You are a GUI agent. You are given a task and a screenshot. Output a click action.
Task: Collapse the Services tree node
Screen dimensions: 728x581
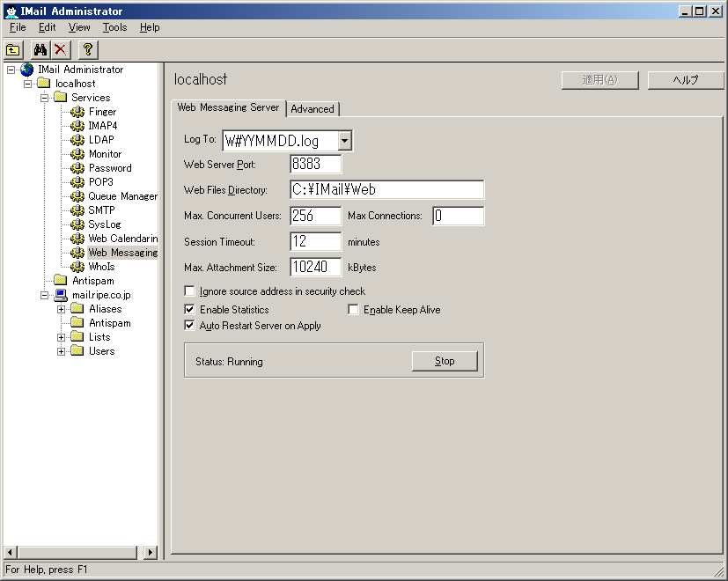click(45, 98)
